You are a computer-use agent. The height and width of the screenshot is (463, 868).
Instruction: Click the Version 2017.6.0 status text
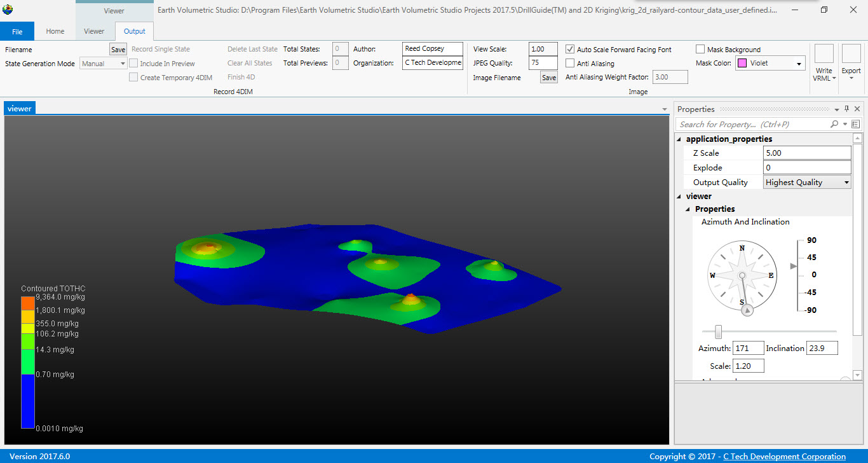[x=39, y=456]
